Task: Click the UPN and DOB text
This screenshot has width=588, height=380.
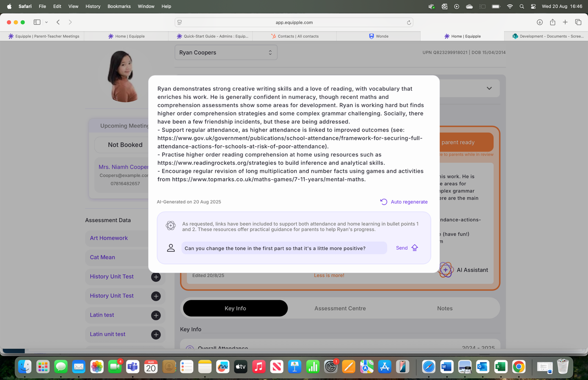Action: [464, 53]
